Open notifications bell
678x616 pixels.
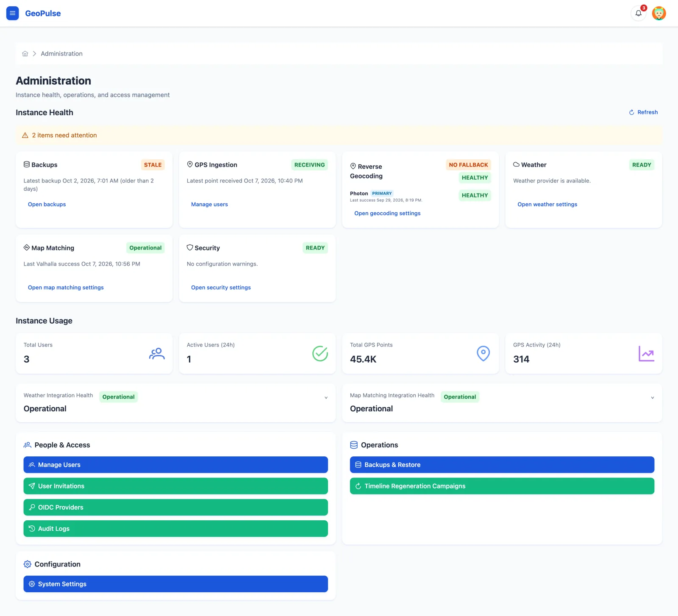[x=639, y=13]
